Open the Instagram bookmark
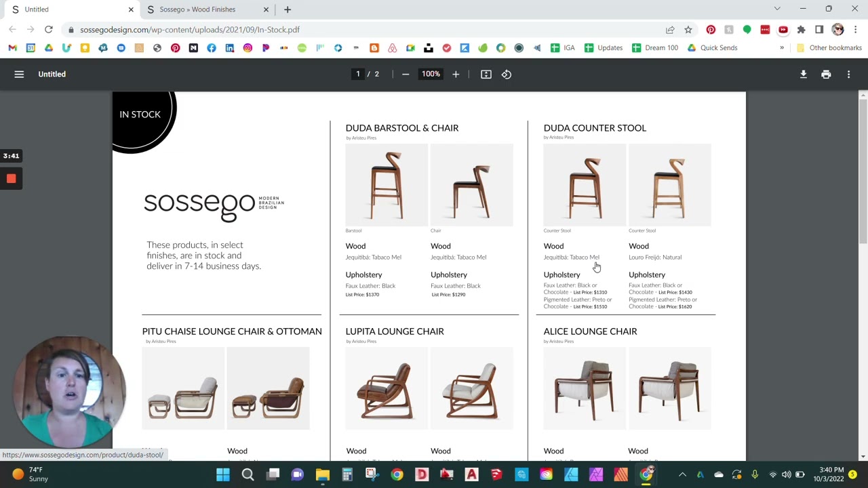 click(x=248, y=47)
